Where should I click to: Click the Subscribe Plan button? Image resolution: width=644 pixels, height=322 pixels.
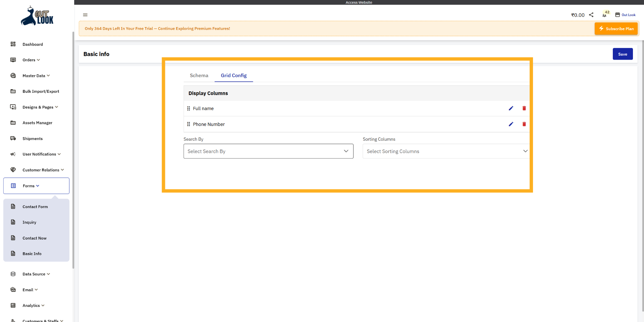click(x=616, y=29)
